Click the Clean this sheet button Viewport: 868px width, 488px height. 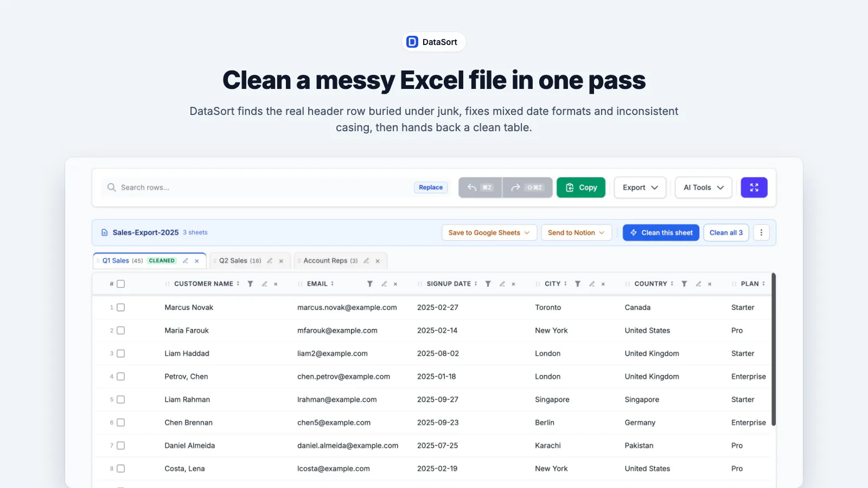661,233
